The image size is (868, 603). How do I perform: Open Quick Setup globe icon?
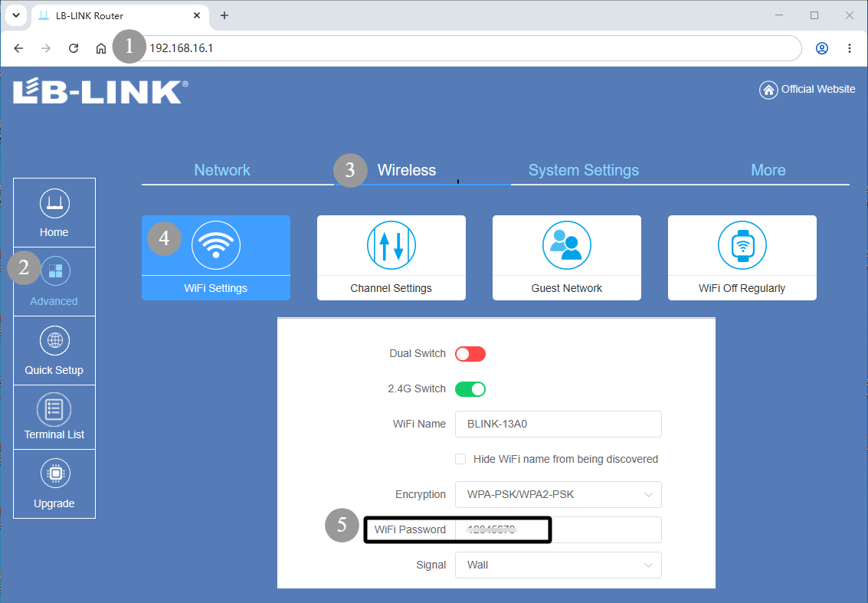(55, 340)
